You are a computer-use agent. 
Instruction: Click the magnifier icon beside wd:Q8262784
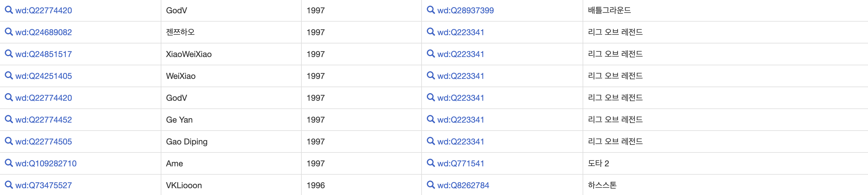point(431,185)
